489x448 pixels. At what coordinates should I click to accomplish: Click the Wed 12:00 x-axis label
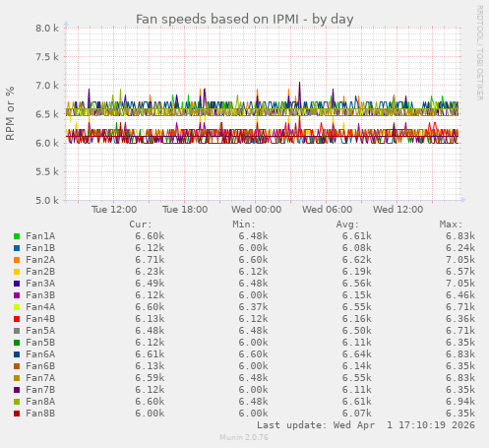tap(397, 210)
